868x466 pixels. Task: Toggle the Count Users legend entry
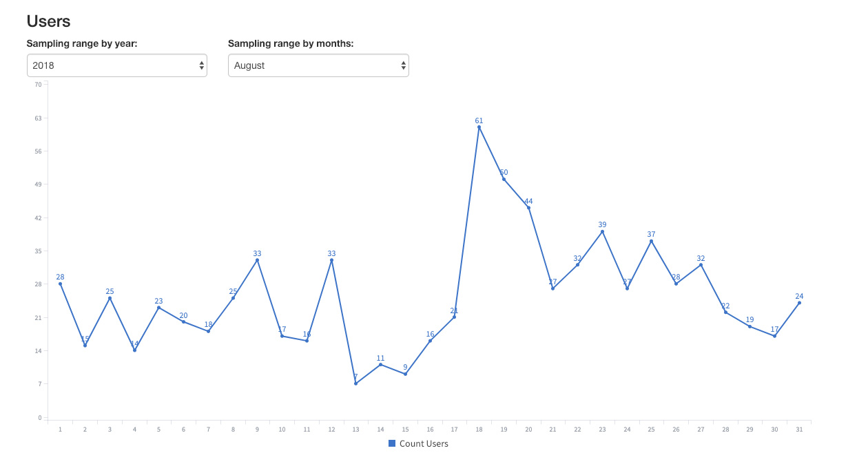point(418,444)
